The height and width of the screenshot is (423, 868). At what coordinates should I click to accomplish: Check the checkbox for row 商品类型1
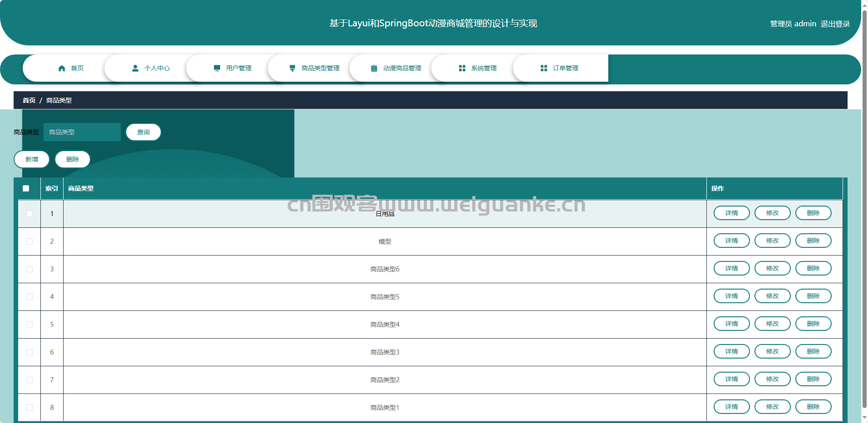30,408
